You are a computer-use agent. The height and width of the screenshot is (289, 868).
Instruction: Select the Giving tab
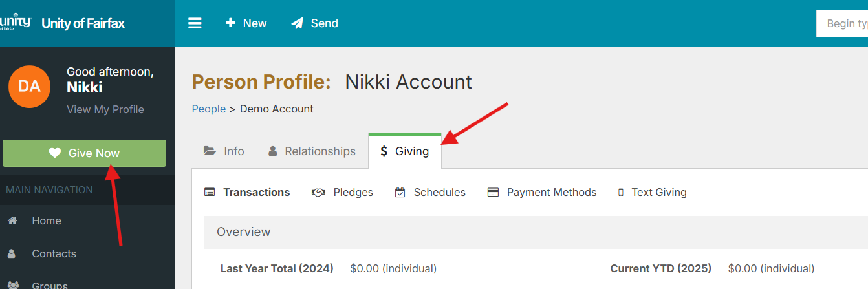click(x=405, y=151)
